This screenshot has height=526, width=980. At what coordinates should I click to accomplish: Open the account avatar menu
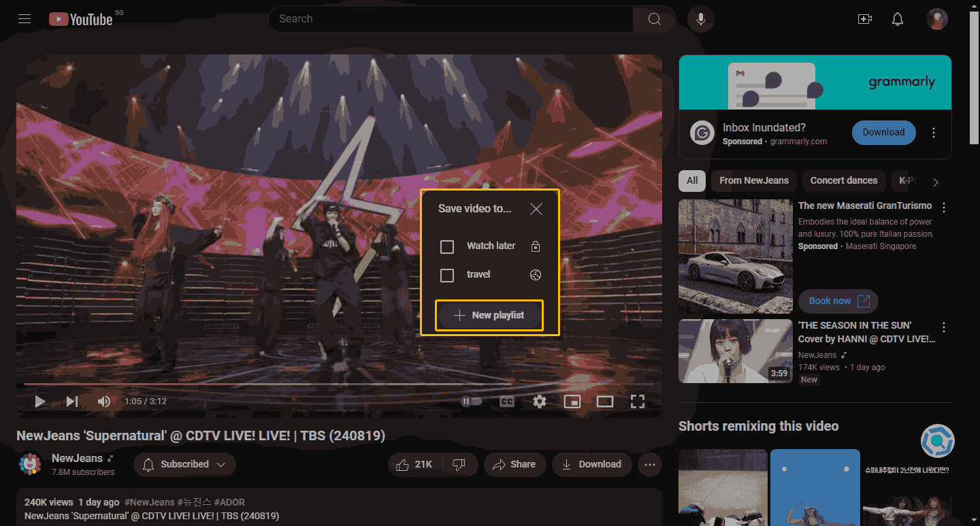937,19
